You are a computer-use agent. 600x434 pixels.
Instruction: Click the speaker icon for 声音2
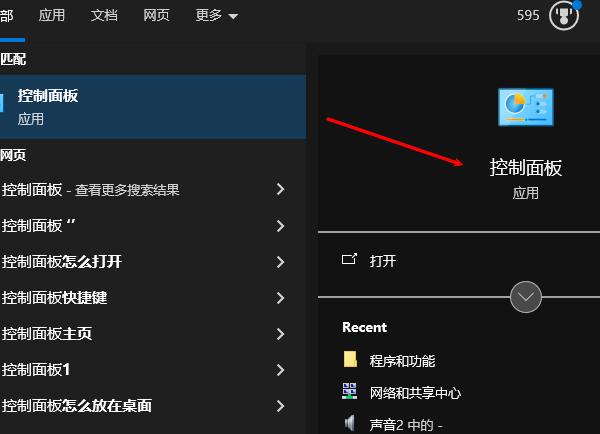click(x=349, y=423)
